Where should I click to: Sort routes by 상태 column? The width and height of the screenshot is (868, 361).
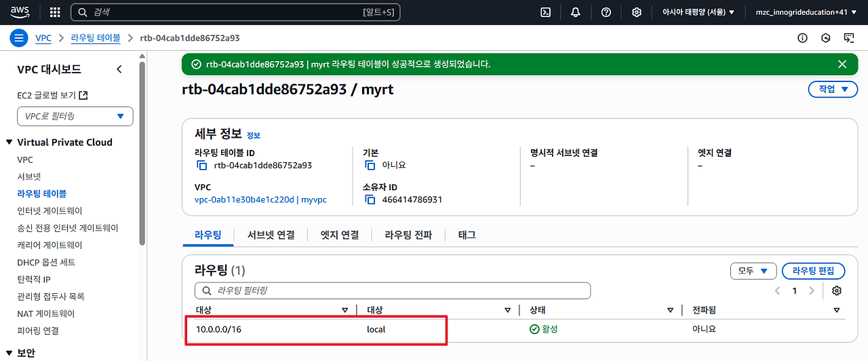pos(671,310)
